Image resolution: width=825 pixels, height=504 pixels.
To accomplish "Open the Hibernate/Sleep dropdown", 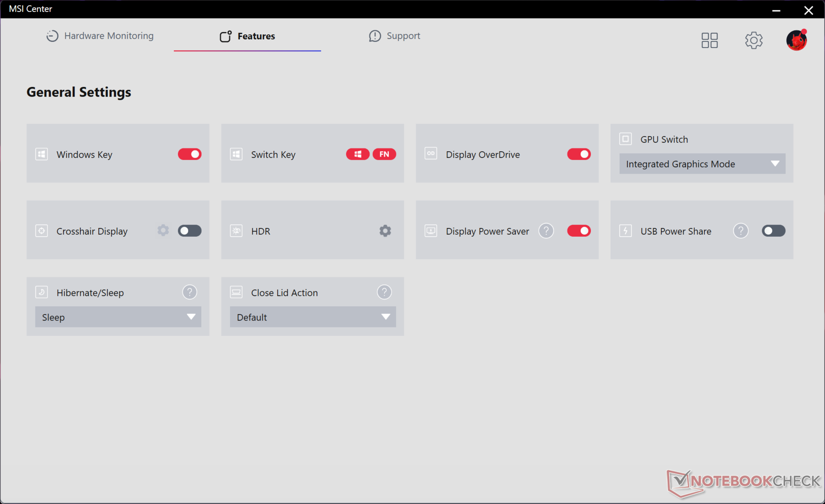I will (x=118, y=317).
